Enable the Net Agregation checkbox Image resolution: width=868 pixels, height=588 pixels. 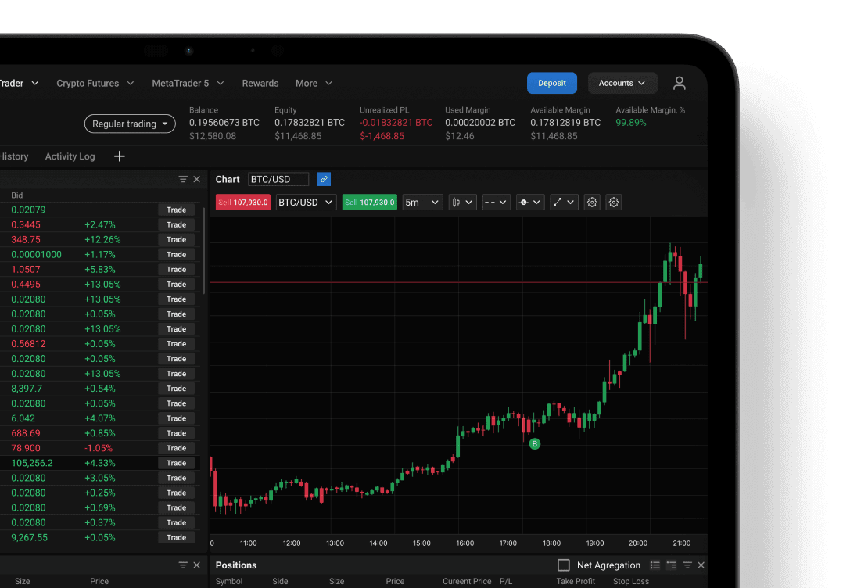(563, 565)
